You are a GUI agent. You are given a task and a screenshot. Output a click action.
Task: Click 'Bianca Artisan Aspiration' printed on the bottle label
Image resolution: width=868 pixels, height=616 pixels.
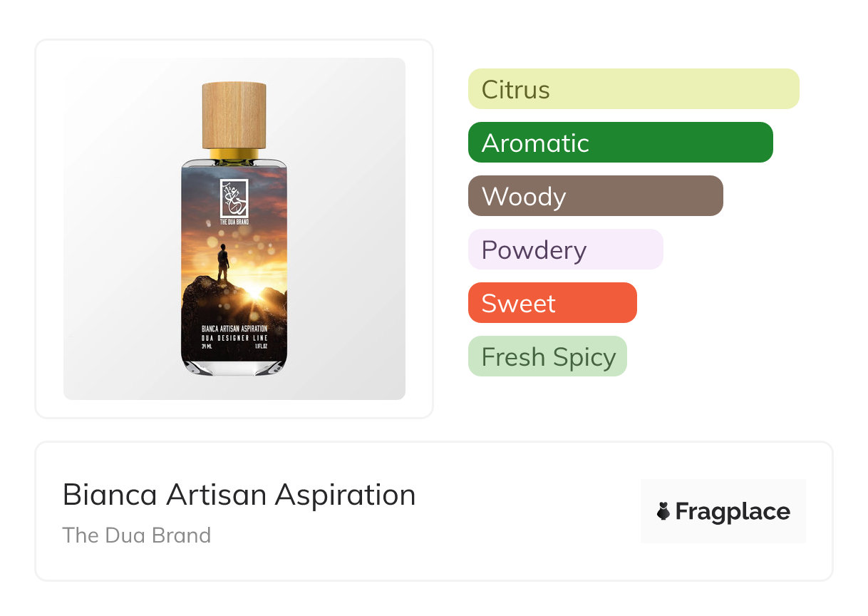pyautogui.click(x=234, y=328)
